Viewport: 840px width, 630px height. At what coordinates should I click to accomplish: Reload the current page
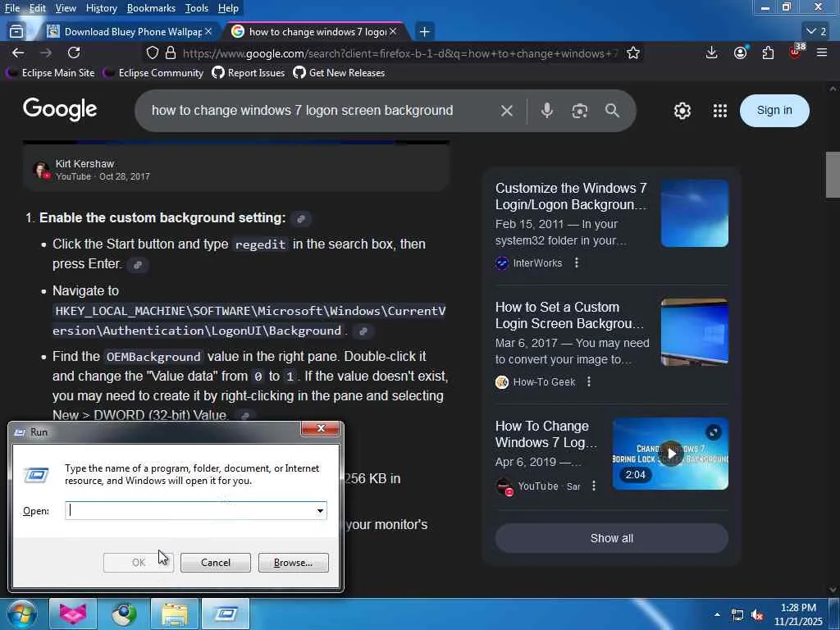[74, 52]
